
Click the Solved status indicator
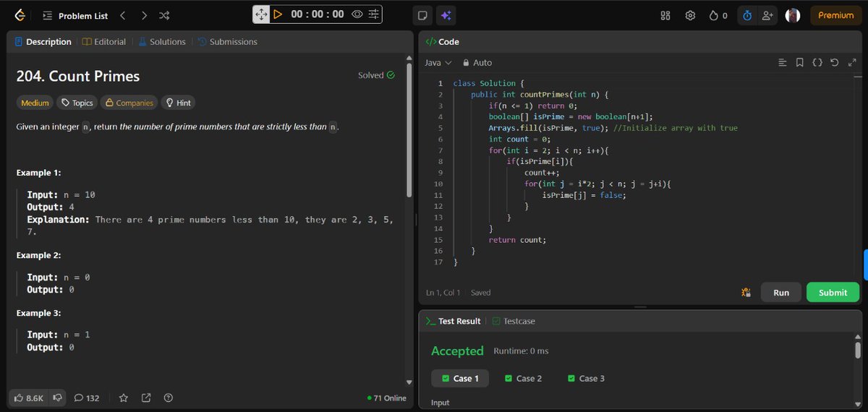376,75
